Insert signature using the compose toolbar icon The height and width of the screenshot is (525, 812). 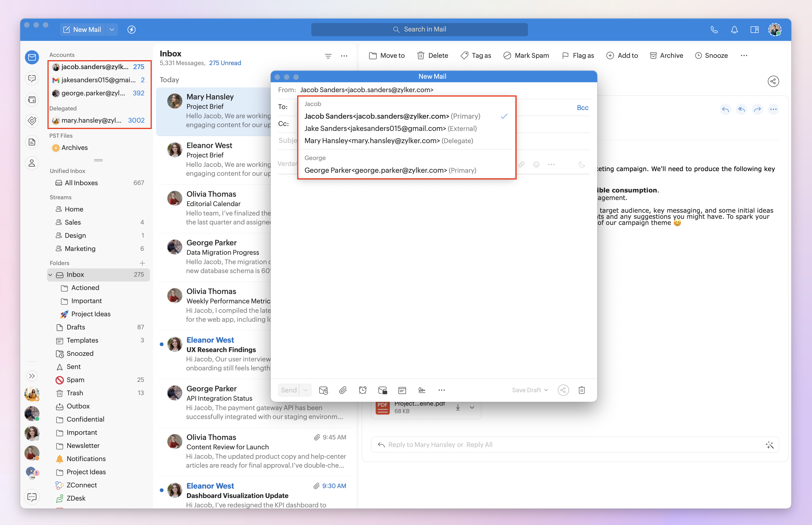422,390
